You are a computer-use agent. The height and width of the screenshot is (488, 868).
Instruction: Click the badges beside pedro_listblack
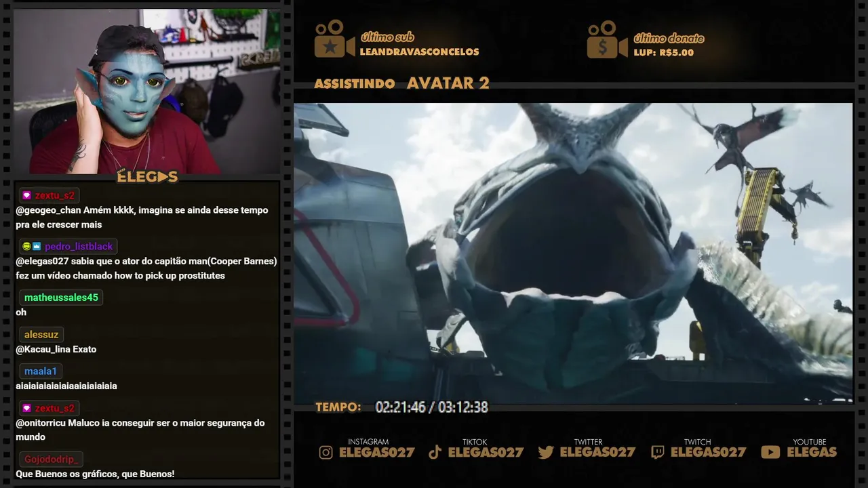(31, 246)
